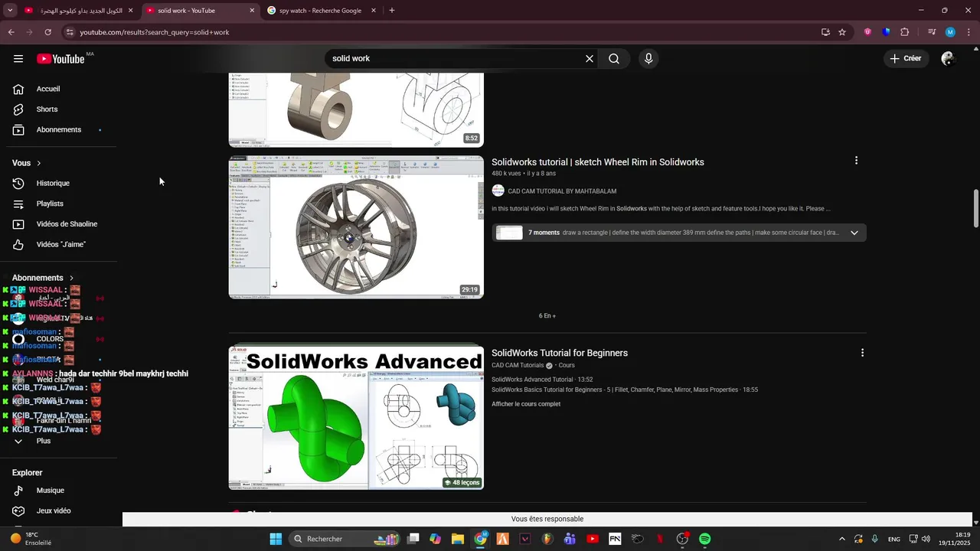This screenshot has width=980, height=551.
Task: Open the Wheel Rim tutorial title link
Action: 598,162
